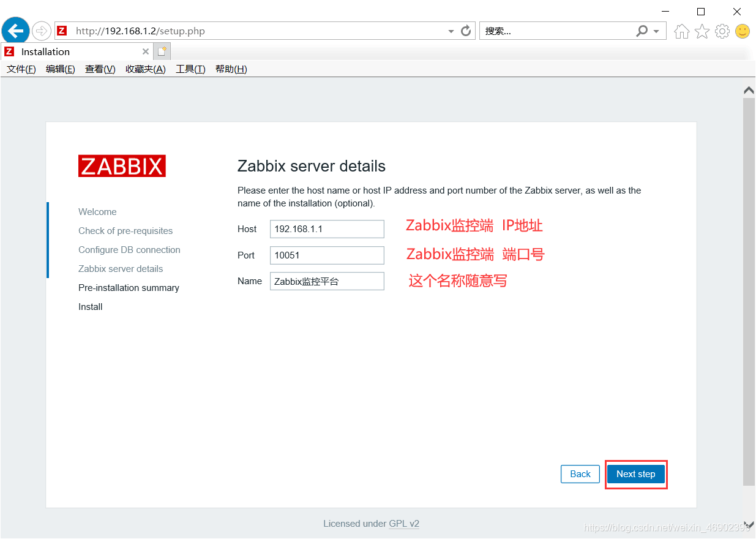Click the vertical scrollbar thumb
The height and width of the screenshot is (539, 756).
click(x=749, y=292)
